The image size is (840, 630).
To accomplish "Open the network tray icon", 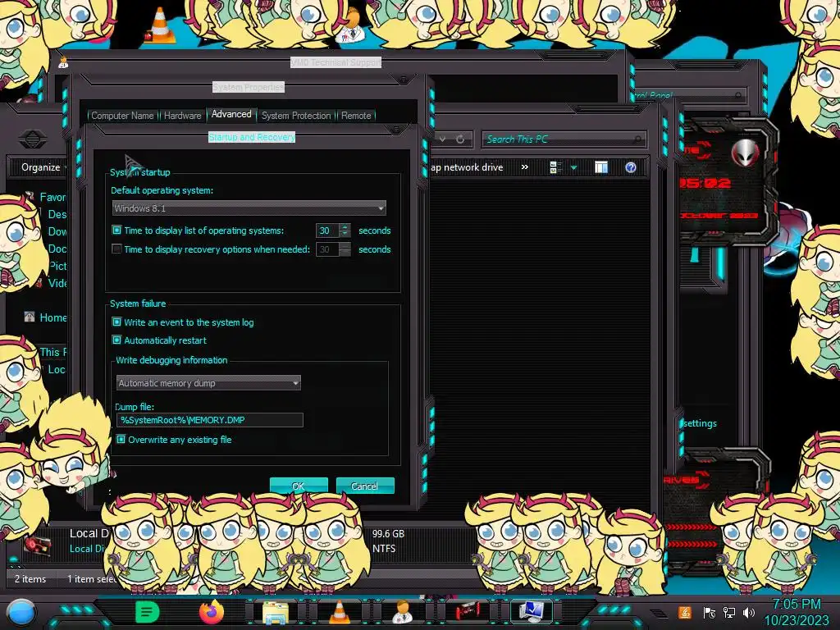I will pos(729,612).
